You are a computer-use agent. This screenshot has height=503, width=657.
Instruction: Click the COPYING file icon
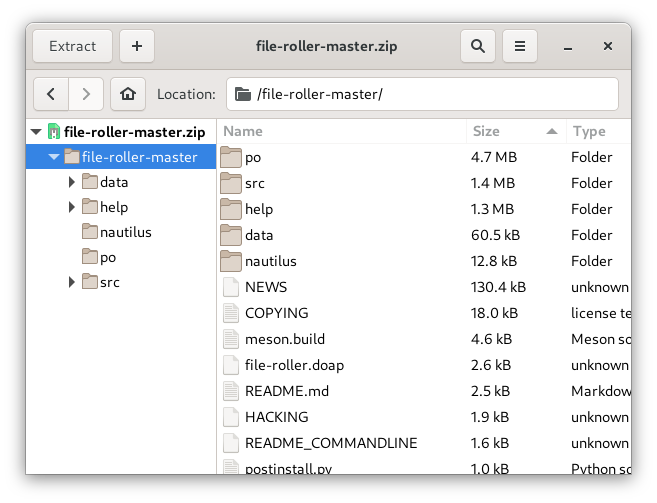pos(231,313)
